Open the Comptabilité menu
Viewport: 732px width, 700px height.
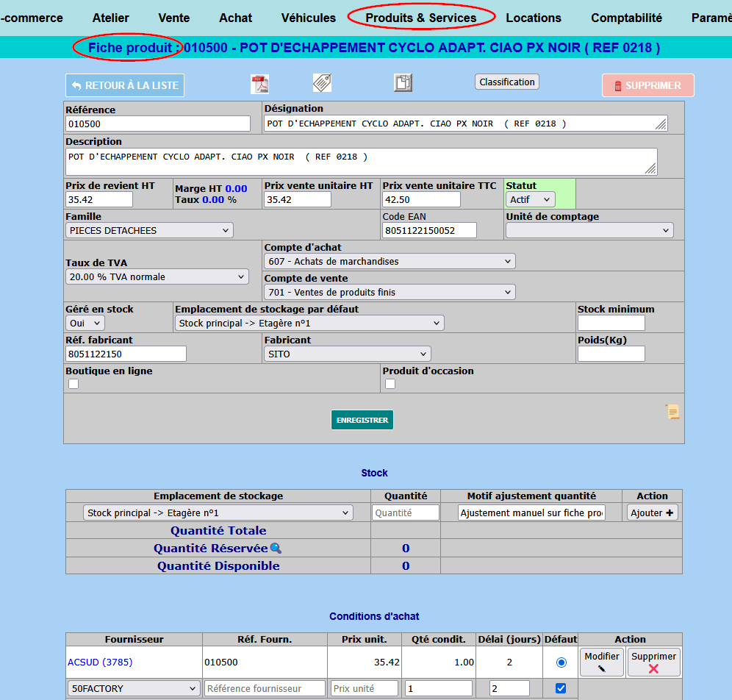[x=626, y=18]
